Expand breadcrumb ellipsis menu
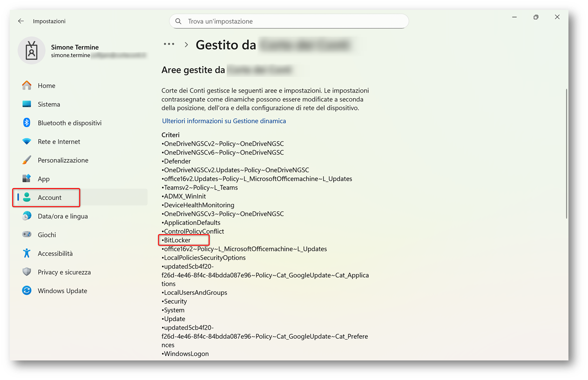Image resolution: width=588 pixels, height=380 pixels. [169, 45]
